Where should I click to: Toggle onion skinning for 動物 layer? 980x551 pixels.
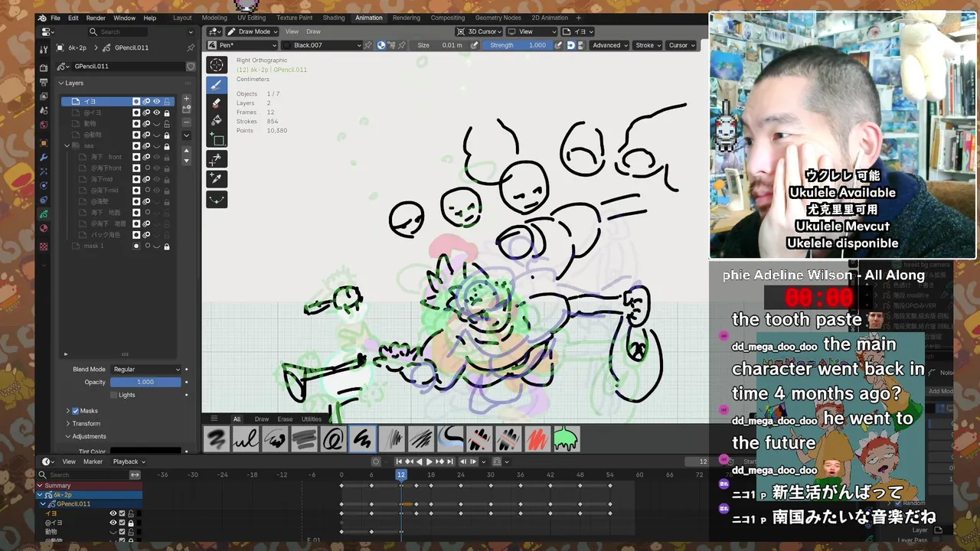point(146,123)
